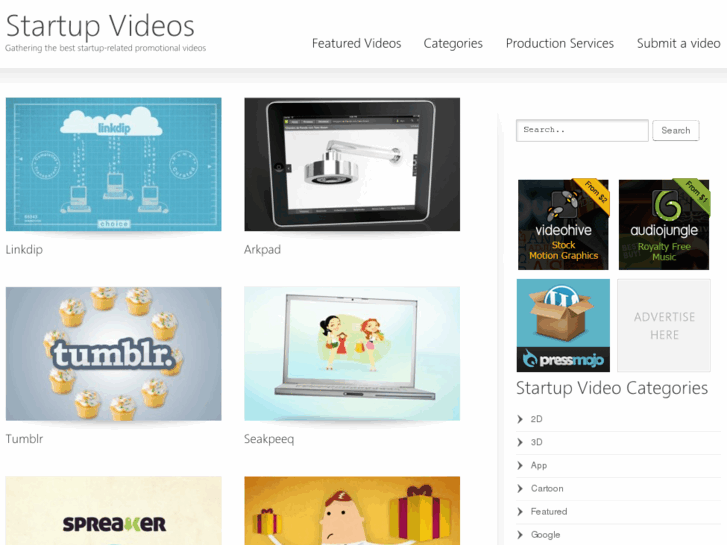Open the videohive Stock Motion Graphics ad

563,224
